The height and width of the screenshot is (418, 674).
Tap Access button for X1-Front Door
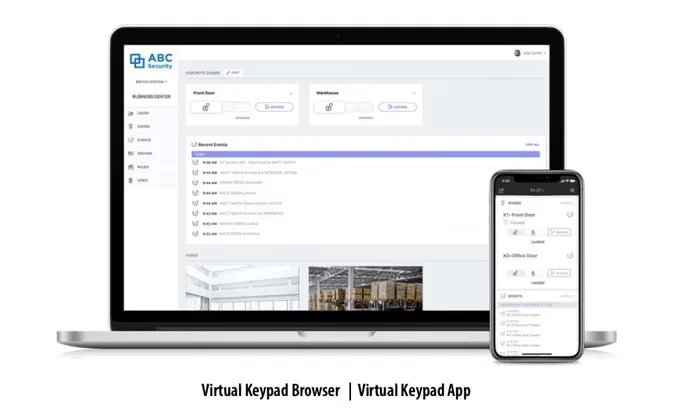pyautogui.click(x=559, y=232)
